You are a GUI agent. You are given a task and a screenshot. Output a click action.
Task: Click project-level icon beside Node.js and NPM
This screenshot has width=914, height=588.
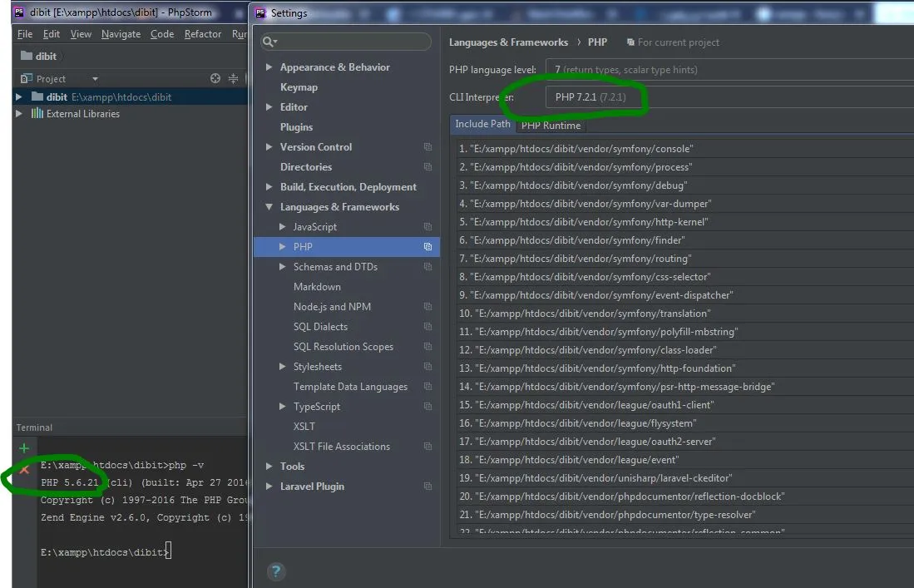coord(427,307)
